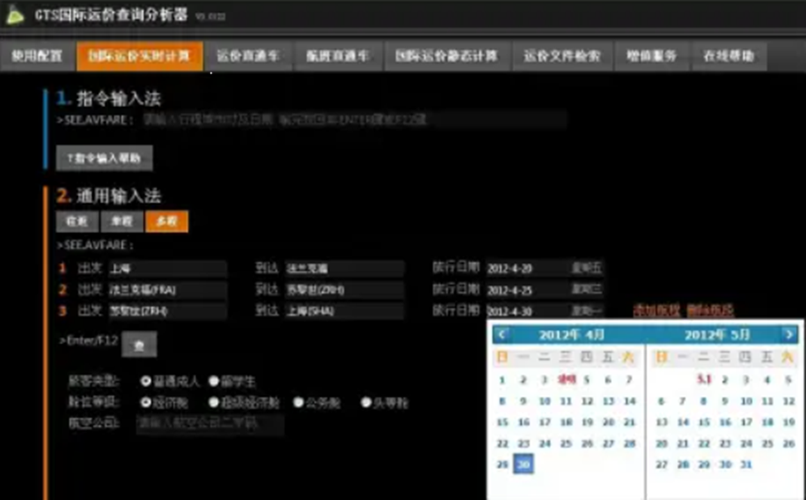This screenshot has width=806, height=500.
Task: Pick April 20 in the calendar
Action: pyautogui.click(x=608, y=422)
